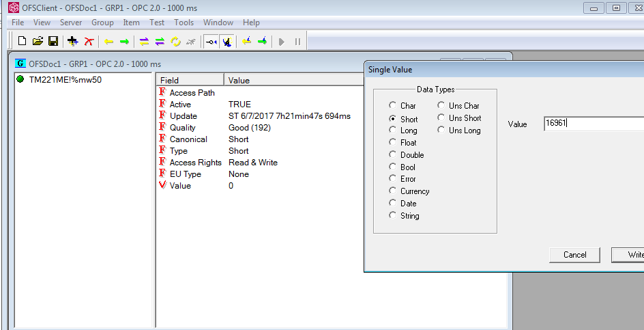Select the TM221ME!%mw50 item in the tree
The height and width of the screenshot is (330, 644).
(65, 79)
